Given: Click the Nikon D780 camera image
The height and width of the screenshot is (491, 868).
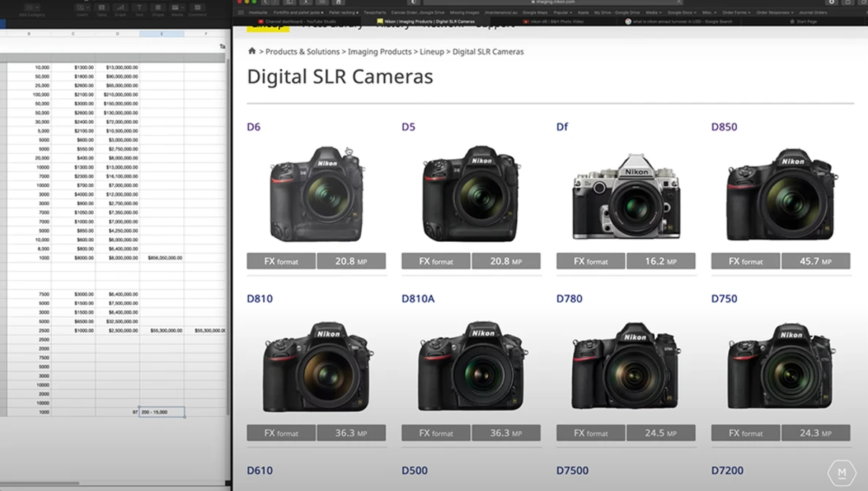Looking at the screenshot, I should [x=626, y=366].
